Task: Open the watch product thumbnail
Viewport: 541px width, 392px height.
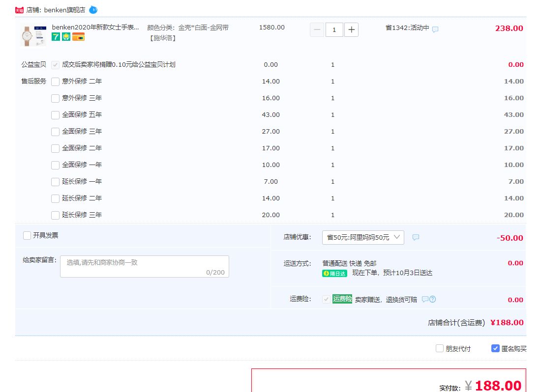Action: (x=33, y=35)
